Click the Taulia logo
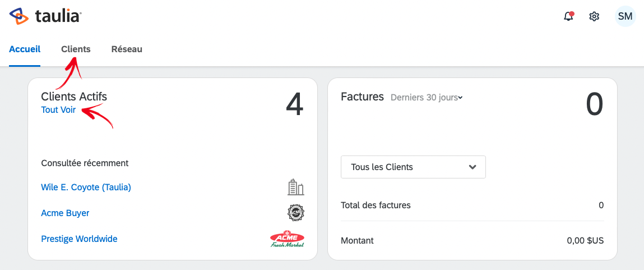Screen dimensions: 644x270 point(45,16)
